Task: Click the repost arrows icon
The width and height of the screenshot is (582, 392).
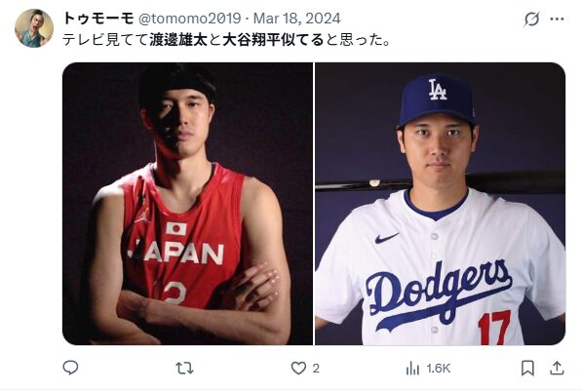Action: [184, 369]
